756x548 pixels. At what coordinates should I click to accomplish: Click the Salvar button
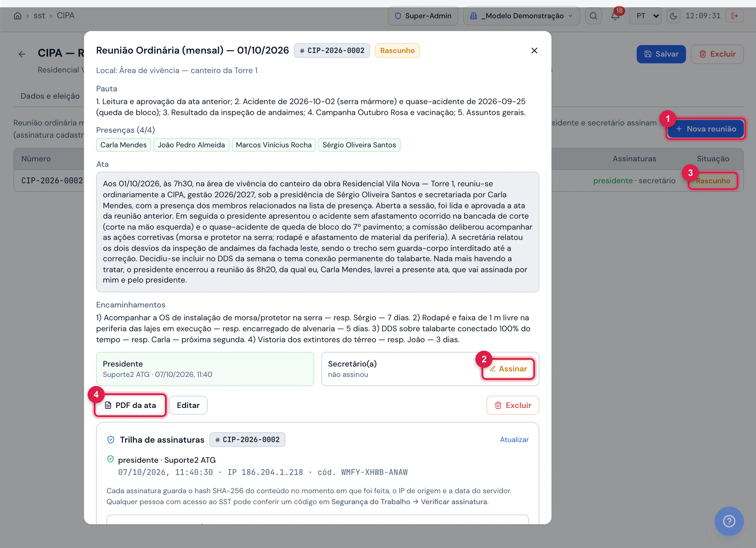pos(661,54)
